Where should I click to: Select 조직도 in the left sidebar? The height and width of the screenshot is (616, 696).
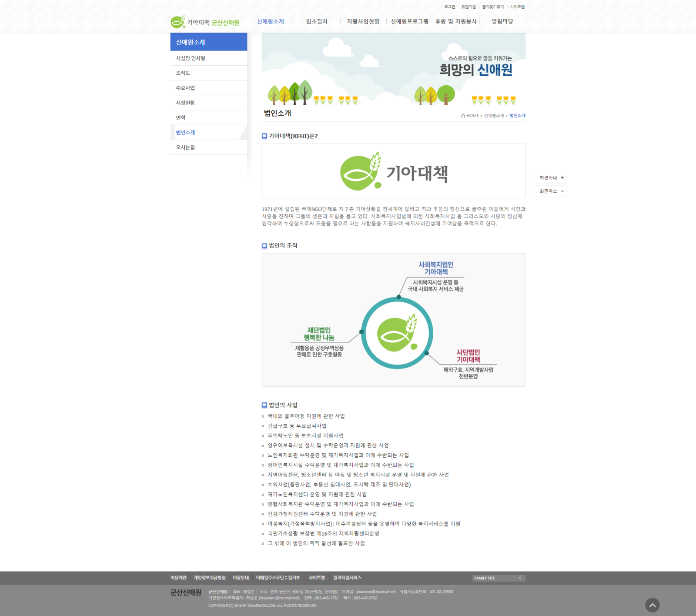[182, 73]
